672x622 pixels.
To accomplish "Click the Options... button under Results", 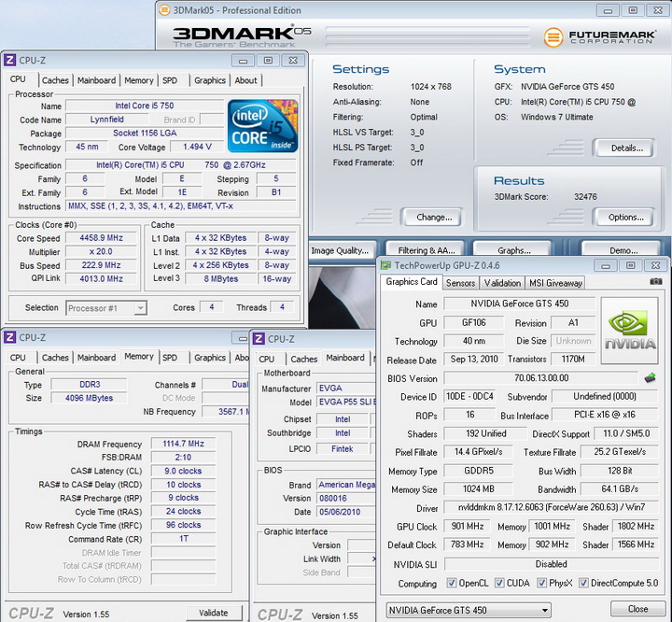I will (x=625, y=218).
